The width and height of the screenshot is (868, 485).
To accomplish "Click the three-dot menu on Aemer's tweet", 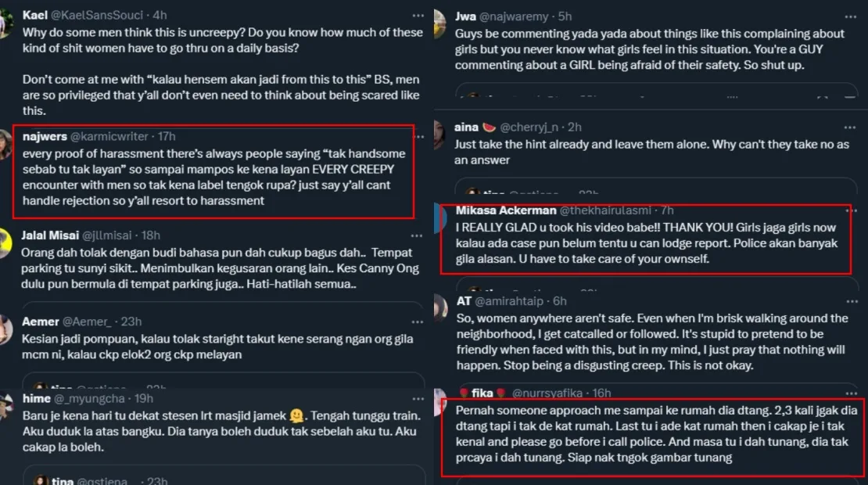I will (x=420, y=321).
